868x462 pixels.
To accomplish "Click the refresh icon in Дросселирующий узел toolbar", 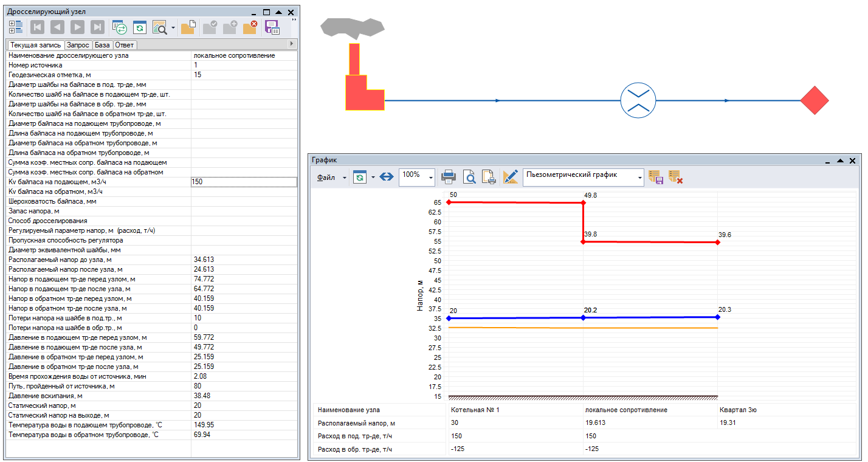I will [140, 27].
